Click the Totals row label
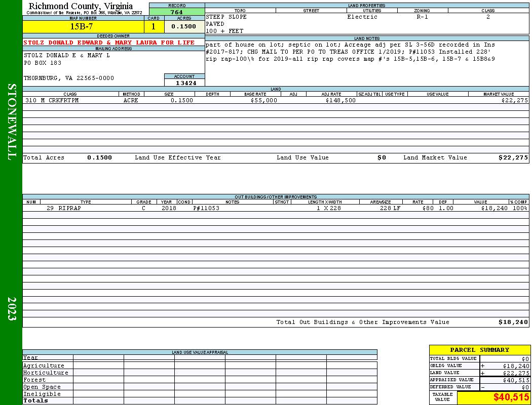This screenshot has width=532, height=405. click(x=35, y=400)
